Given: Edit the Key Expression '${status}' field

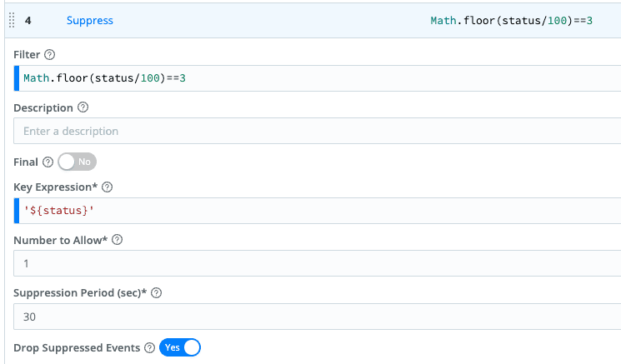Looking at the screenshot, I should coord(317,211).
